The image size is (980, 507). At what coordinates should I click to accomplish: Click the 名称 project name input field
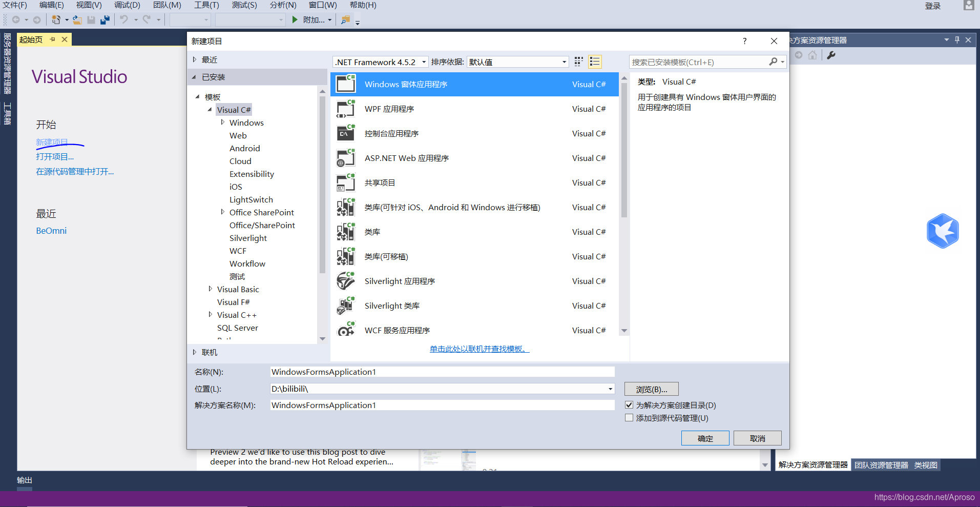pyautogui.click(x=443, y=372)
